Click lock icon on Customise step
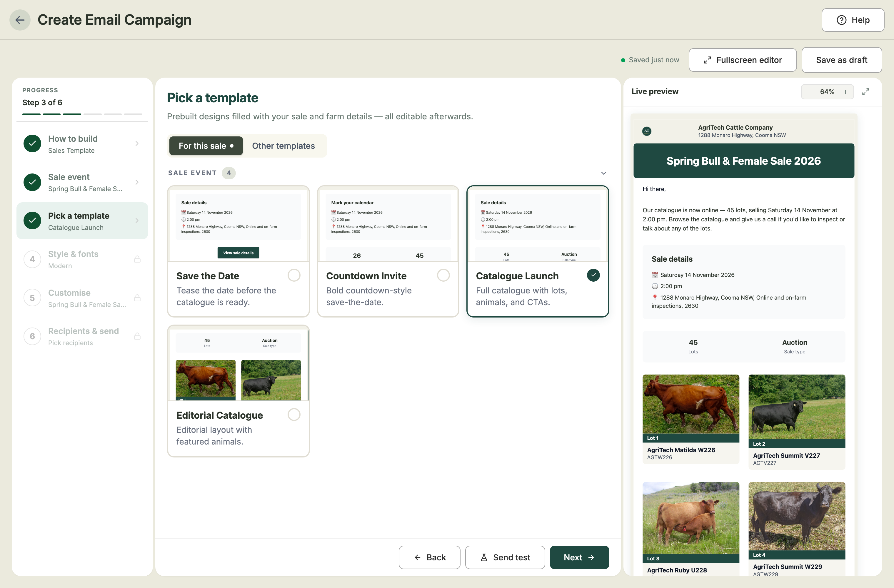The height and width of the screenshot is (588, 894). click(137, 298)
